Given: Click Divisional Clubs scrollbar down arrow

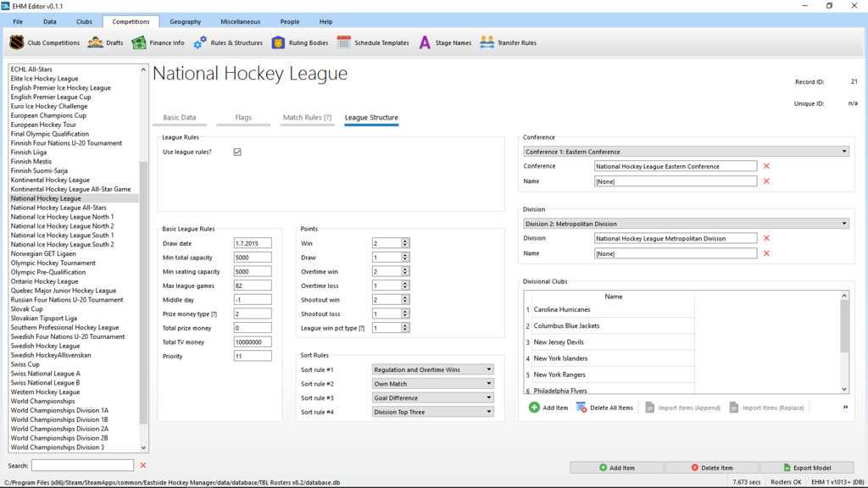Looking at the screenshot, I should pyautogui.click(x=844, y=389).
